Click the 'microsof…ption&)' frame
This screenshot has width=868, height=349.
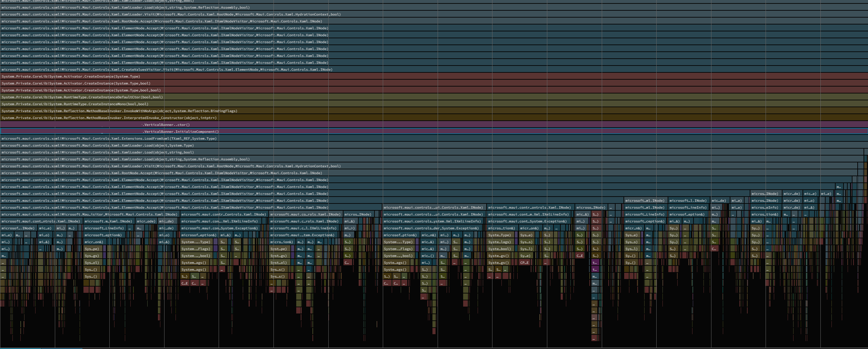tap(400, 235)
